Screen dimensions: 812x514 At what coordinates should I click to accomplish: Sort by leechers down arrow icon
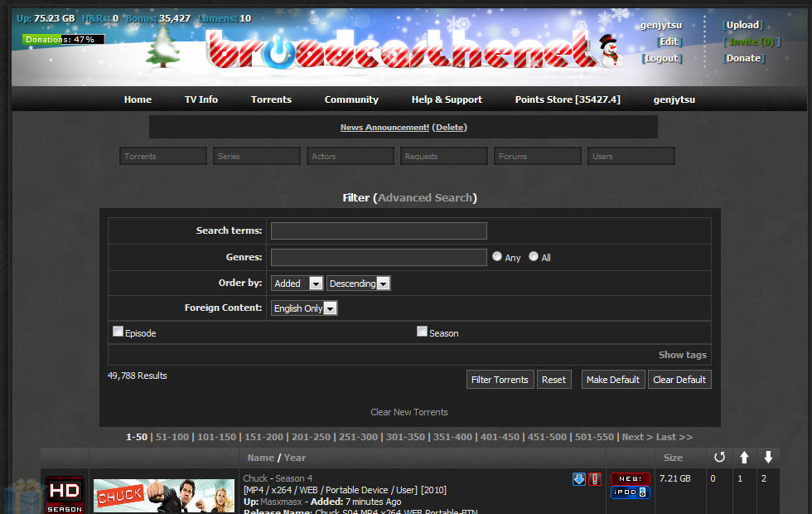pos(769,457)
